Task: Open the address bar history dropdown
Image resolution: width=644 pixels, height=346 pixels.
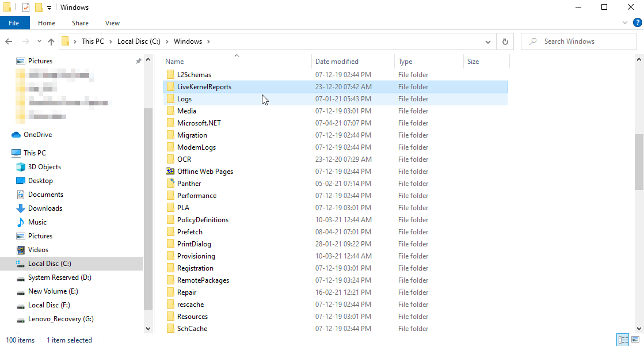Action: (x=487, y=41)
